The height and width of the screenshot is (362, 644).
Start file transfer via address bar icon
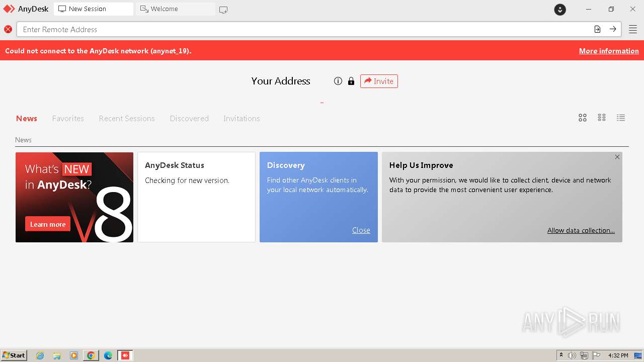597,29
